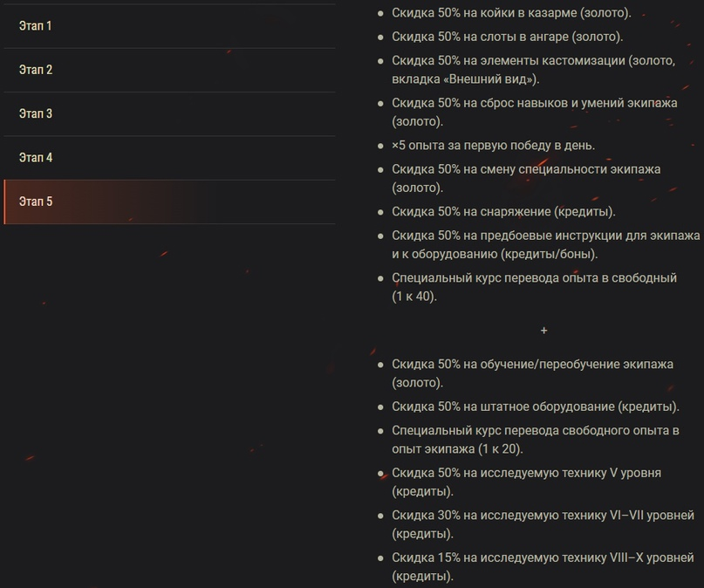The height and width of the screenshot is (588, 704).
Task: Select the hangar slots discount text
Action: tap(507, 37)
